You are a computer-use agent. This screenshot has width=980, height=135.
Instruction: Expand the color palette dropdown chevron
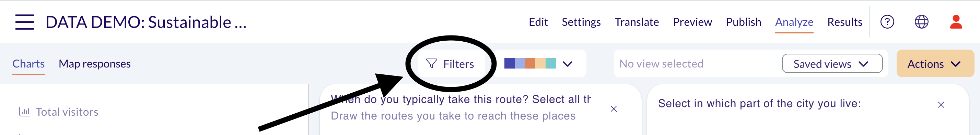coord(567,64)
